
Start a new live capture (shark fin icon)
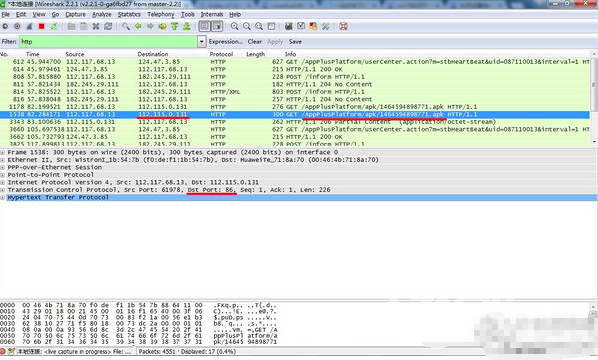(29, 26)
